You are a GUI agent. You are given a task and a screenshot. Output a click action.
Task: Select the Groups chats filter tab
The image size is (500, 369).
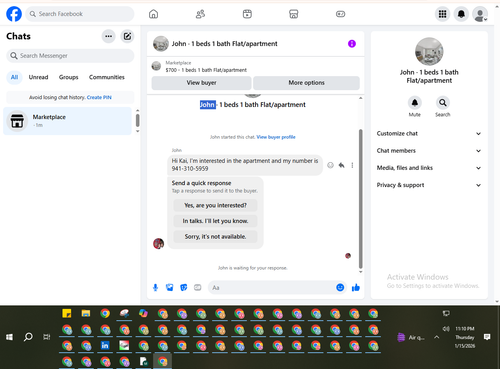tap(68, 77)
